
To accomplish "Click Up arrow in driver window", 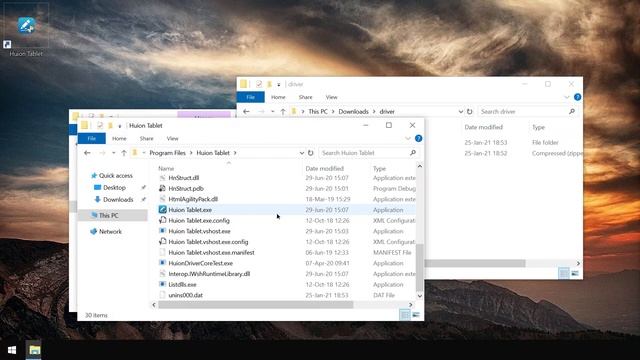I will 283,111.
